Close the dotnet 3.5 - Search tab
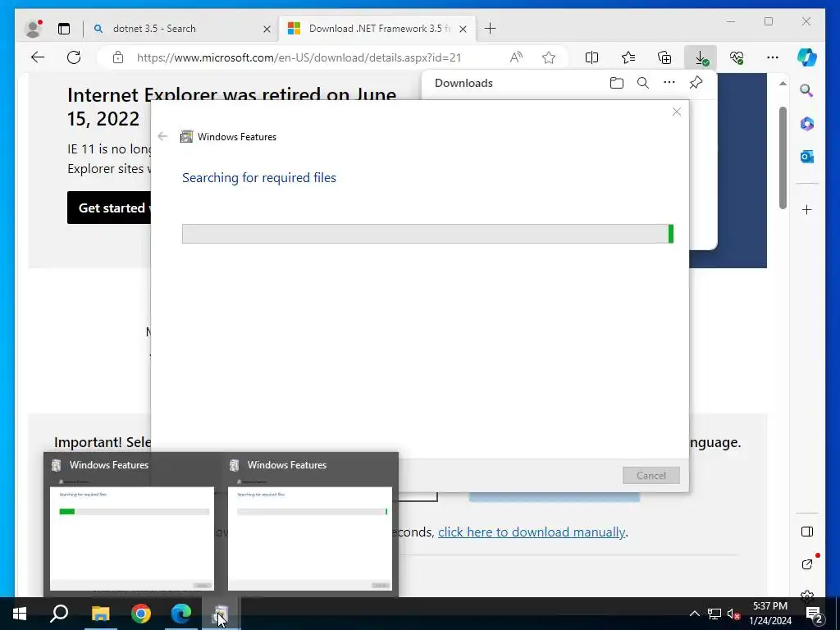Screen dimensions: 840x630 tap(267, 29)
